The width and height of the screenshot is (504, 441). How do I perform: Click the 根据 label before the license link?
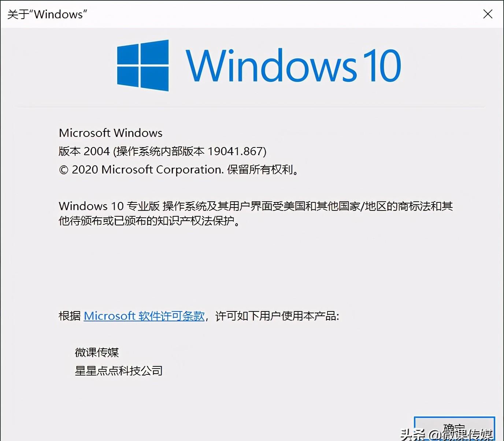[x=70, y=316]
